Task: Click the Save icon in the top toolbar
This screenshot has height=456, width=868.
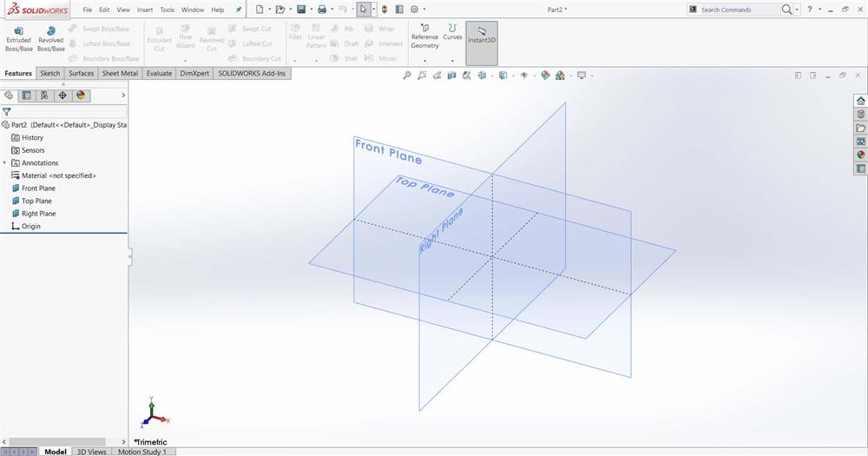Action: point(300,10)
